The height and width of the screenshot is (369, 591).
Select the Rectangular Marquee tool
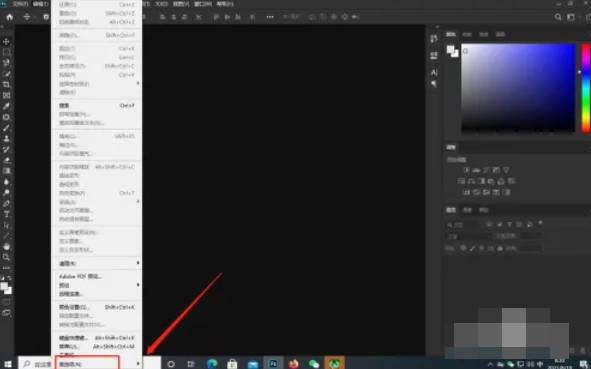tap(6, 52)
